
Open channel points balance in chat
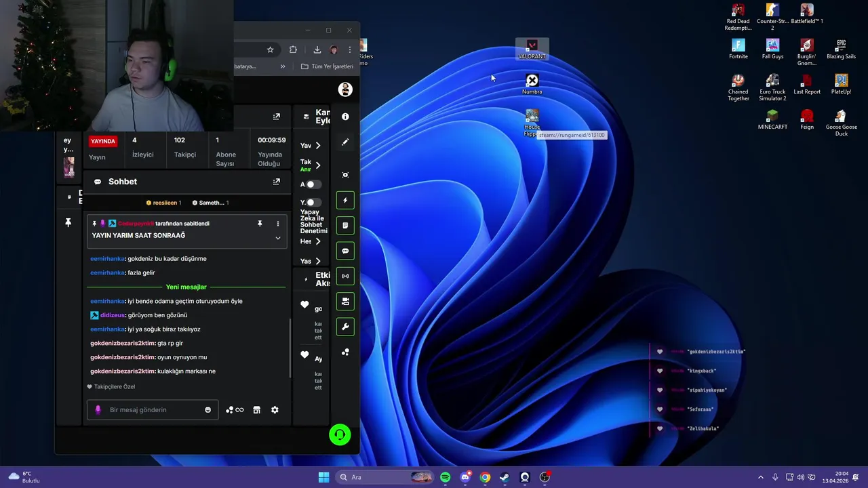[x=235, y=410]
